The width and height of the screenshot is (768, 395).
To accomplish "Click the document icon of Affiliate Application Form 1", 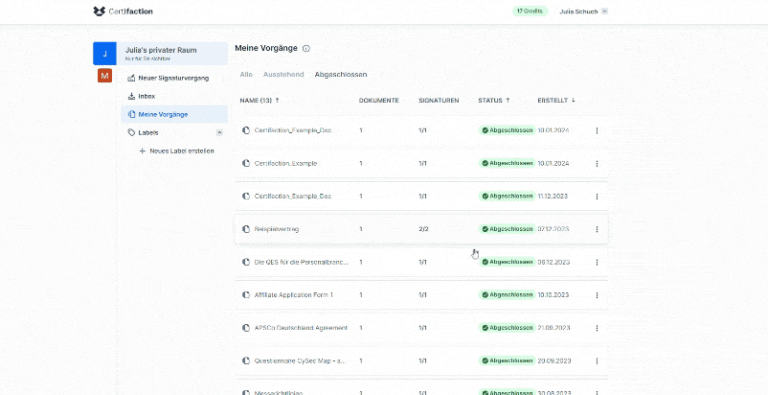I will tap(246, 295).
